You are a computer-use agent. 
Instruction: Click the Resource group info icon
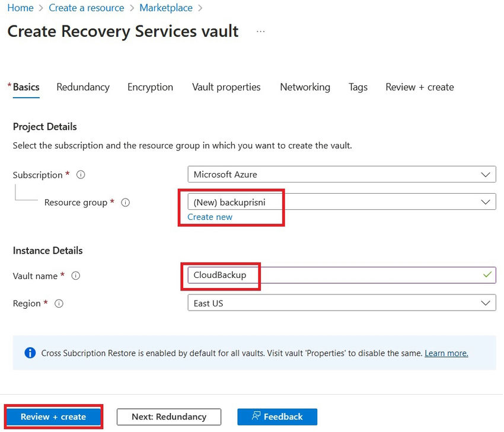tap(125, 202)
